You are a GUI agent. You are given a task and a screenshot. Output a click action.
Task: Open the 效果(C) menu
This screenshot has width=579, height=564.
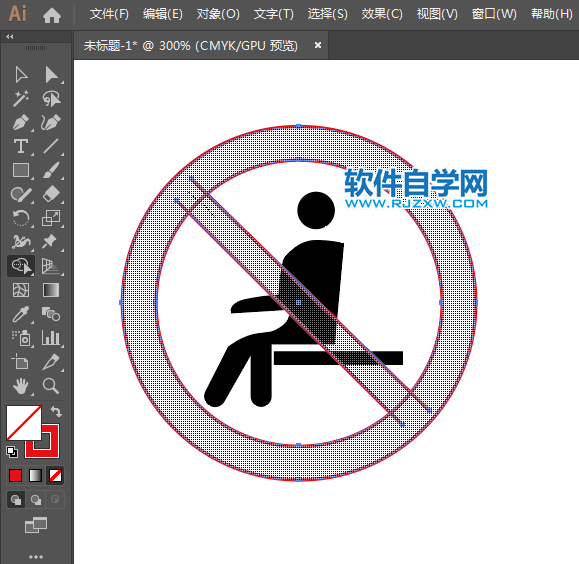(382, 15)
